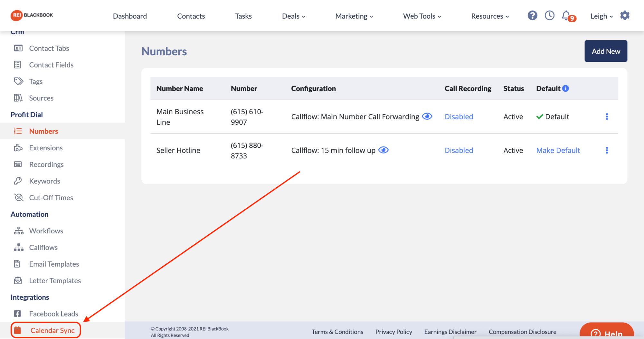Click the Keywords key icon
This screenshot has width=644, height=339.
point(18,181)
